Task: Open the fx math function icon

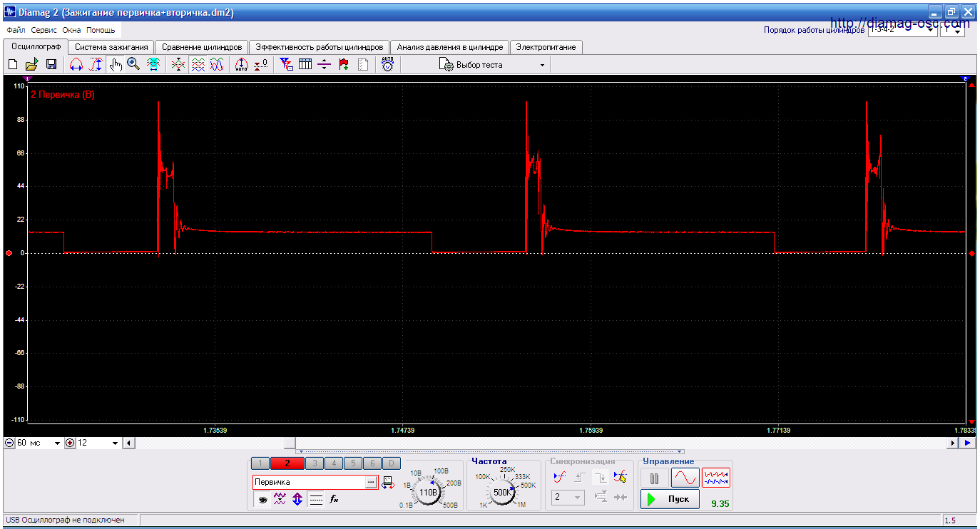Action: (334, 500)
